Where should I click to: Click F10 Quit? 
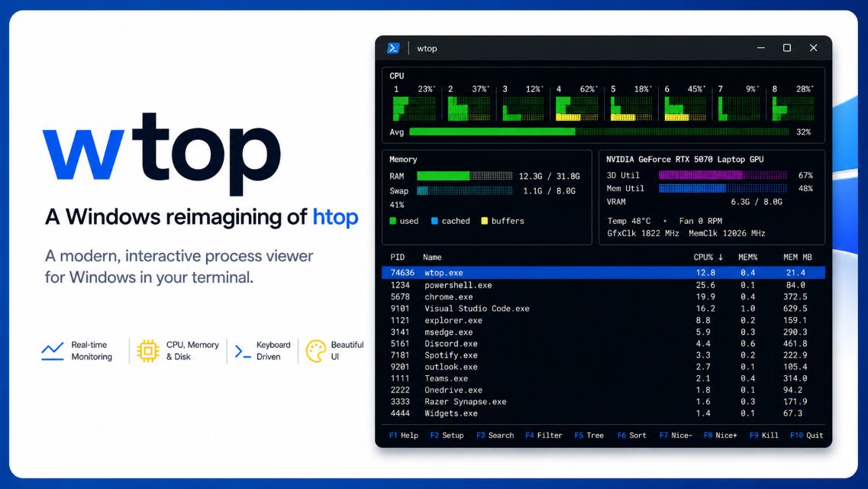click(807, 436)
